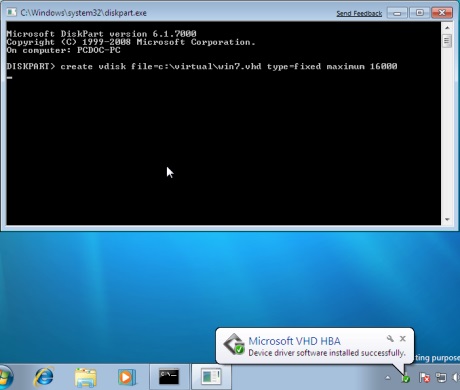Click the 'On computer: PCDOC-PC' line
Image resolution: width=460 pixels, height=390 pixels.
pos(63,50)
